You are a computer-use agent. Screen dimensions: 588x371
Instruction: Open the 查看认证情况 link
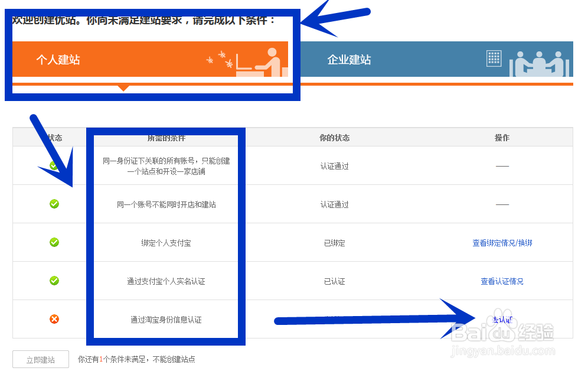[502, 281]
